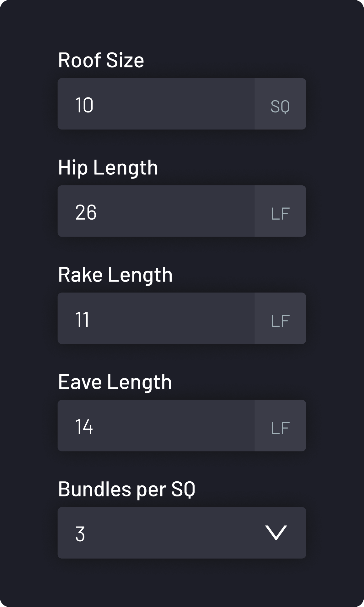
Task: Select the Eave Length input field
Action: pos(156,425)
